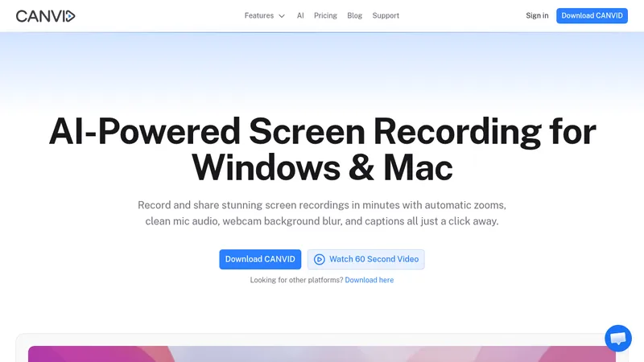Click the preview image at the page bottom
The height and width of the screenshot is (362, 644).
(x=321, y=354)
